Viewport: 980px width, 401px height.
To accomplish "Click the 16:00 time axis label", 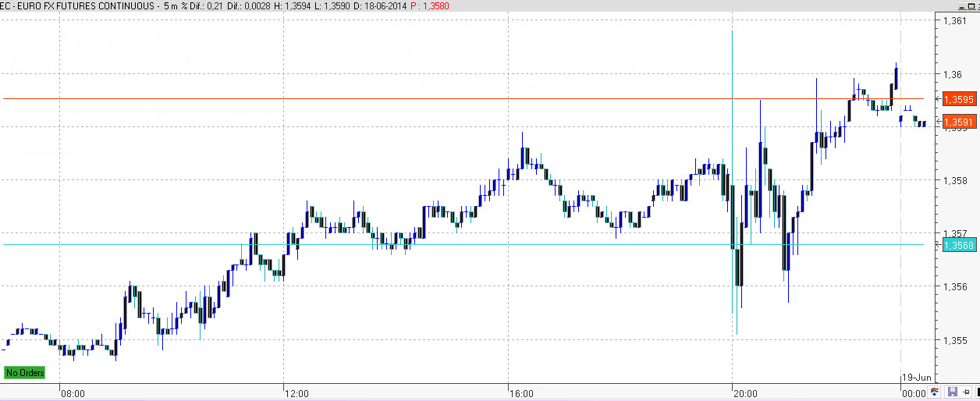I will click(x=521, y=392).
